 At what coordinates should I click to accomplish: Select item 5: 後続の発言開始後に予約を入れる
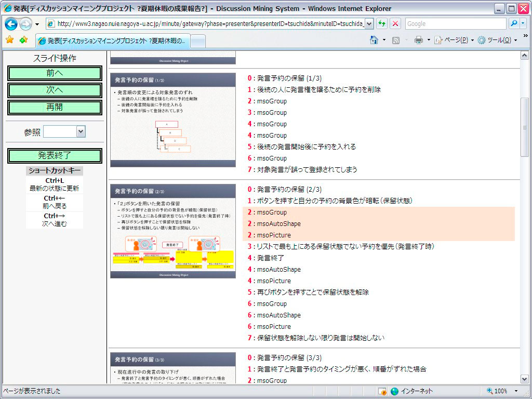(x=302, y=147)
